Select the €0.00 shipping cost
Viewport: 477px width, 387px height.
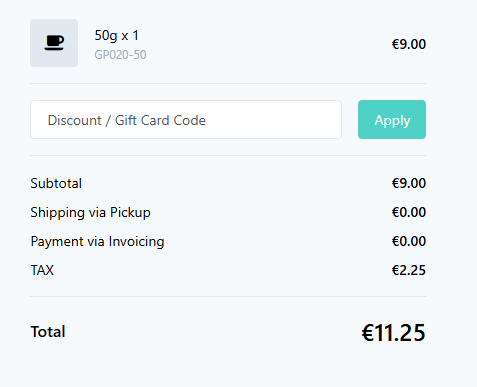pyautogui.click(x=409, y=212)
